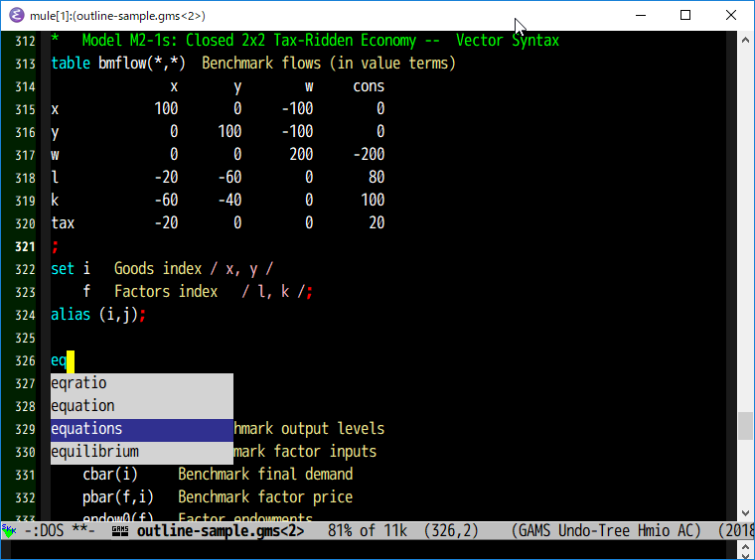Click the DOS end-of-line indicator
Screen dimensions: 755x560
pyautogui.click(x=52, y=530)
